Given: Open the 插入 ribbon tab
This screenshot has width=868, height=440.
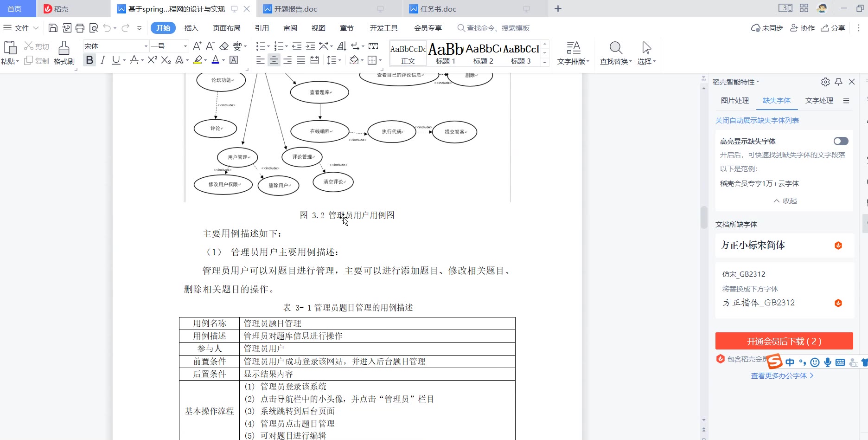Looking at the screenshot, I should (x=191, y=28).
